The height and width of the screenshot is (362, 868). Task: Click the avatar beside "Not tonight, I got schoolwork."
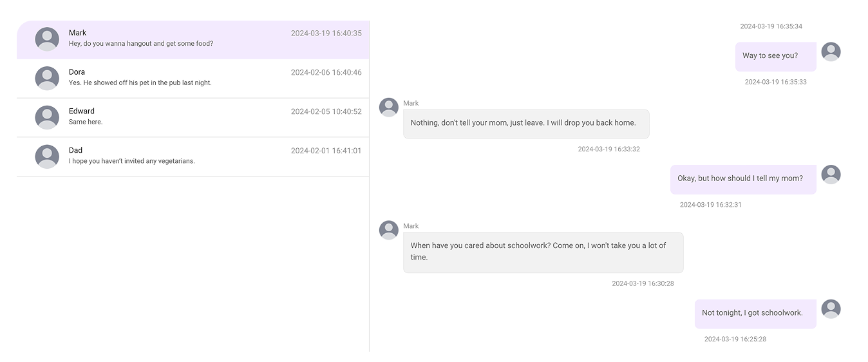point(831,309)
